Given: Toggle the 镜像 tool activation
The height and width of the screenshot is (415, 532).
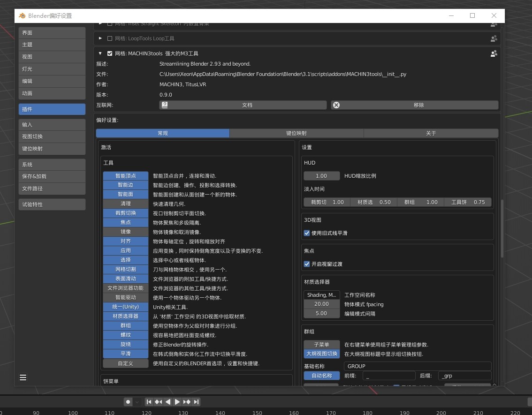Looking at the screenshot, I should click(x=126, y=232).
